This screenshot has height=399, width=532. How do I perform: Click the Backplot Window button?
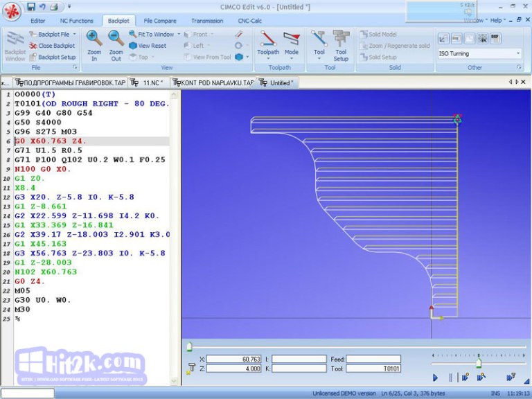click(15, 46)
